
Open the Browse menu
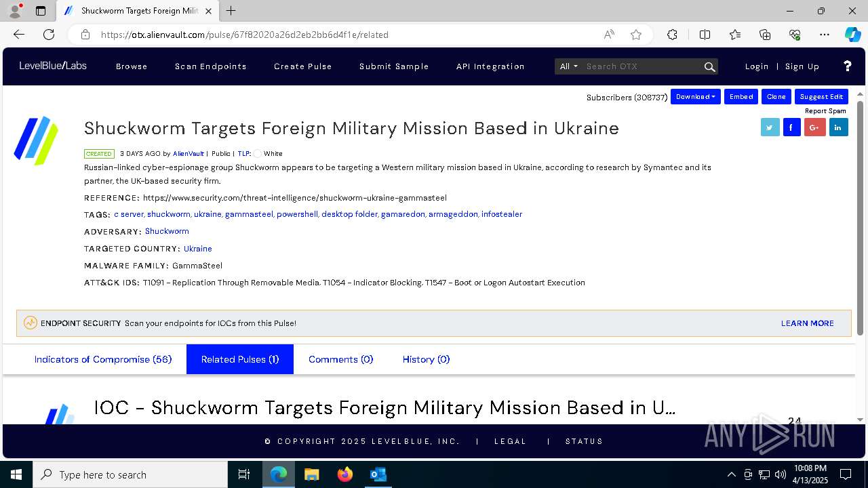(132, 66)
